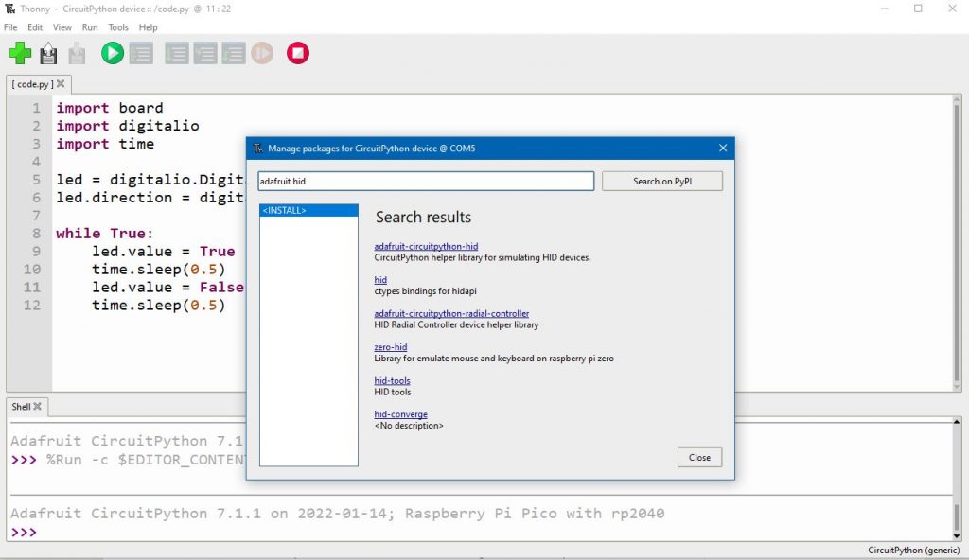The image size is (969, 560).
Task: Open the File menu
Action: tap(10, 27)
